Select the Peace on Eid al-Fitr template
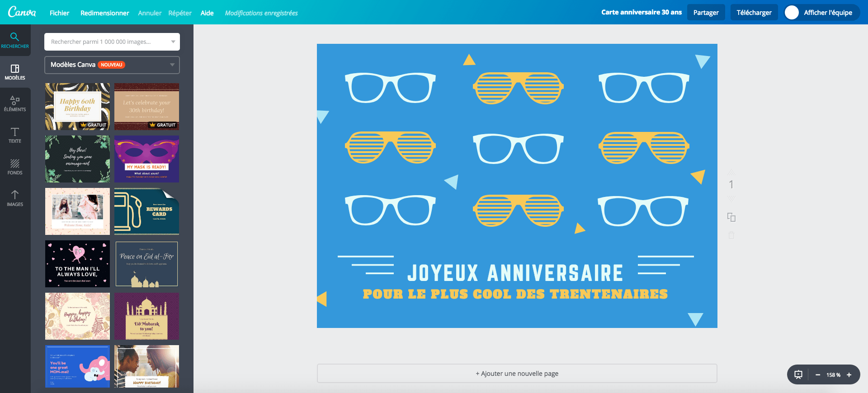868x393 pixels. pos(146,264)
